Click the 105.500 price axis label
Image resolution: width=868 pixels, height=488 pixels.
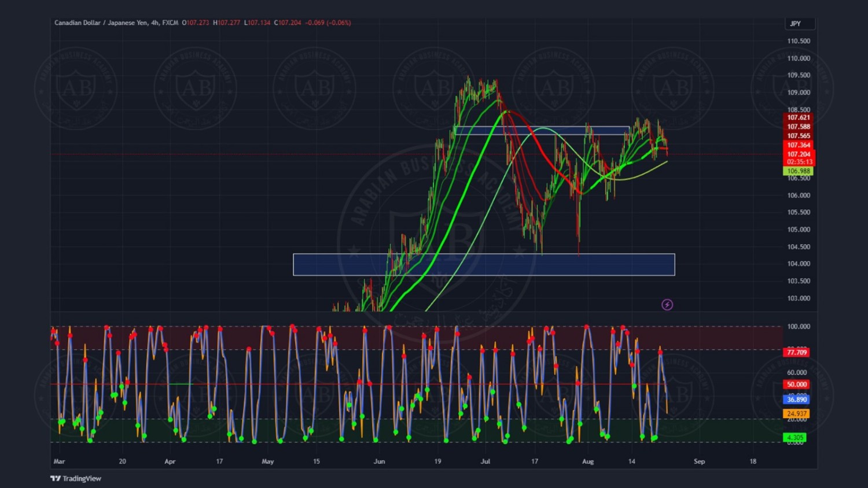point(799,212)
